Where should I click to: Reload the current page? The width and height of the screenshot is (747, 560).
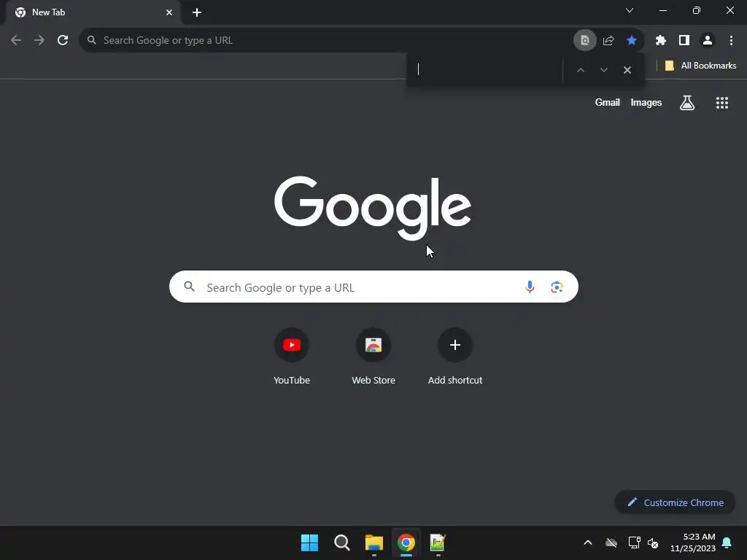[x=63, y=41]
